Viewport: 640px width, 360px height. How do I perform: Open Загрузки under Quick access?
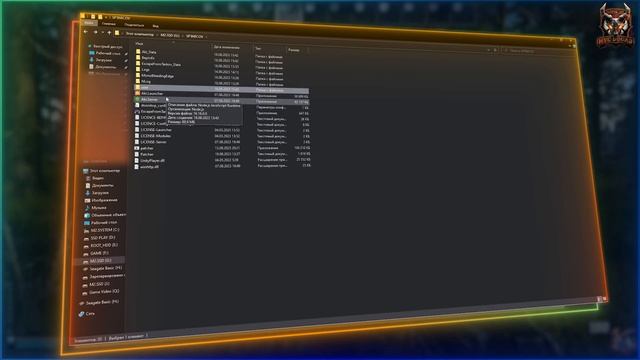coord(101,60)
